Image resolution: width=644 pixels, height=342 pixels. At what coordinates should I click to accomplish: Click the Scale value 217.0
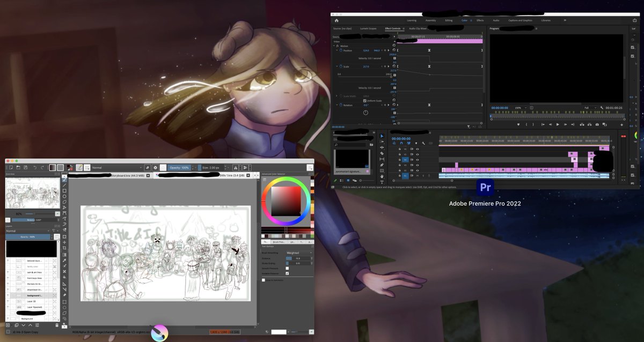366,66
